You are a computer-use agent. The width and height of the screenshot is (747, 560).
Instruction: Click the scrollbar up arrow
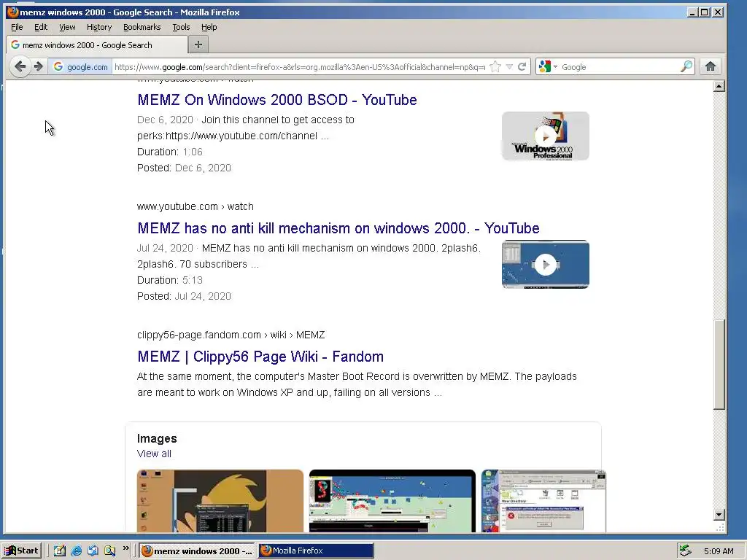(x=719, y=86)
